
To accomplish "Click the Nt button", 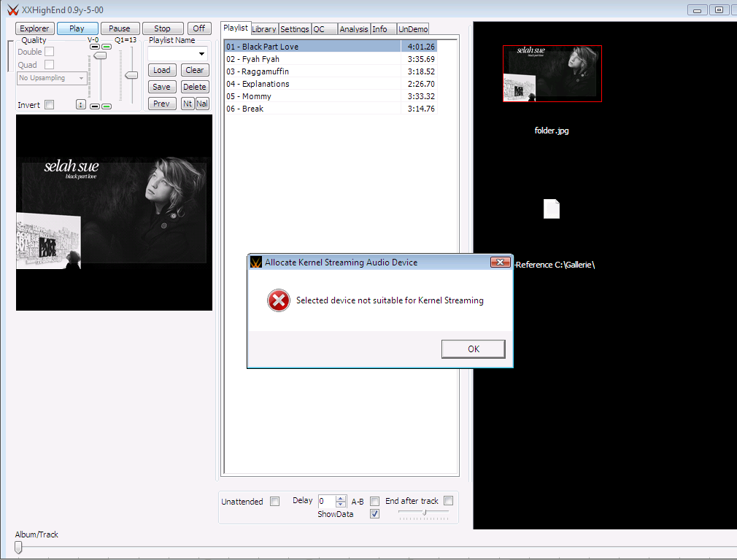I will [x=188, y=104].
